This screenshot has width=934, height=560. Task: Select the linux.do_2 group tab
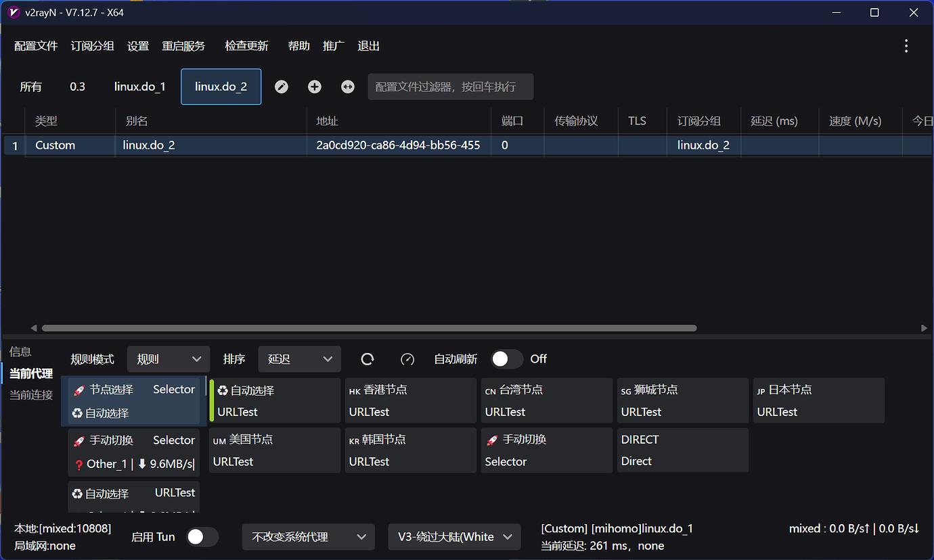coord(221,87)
